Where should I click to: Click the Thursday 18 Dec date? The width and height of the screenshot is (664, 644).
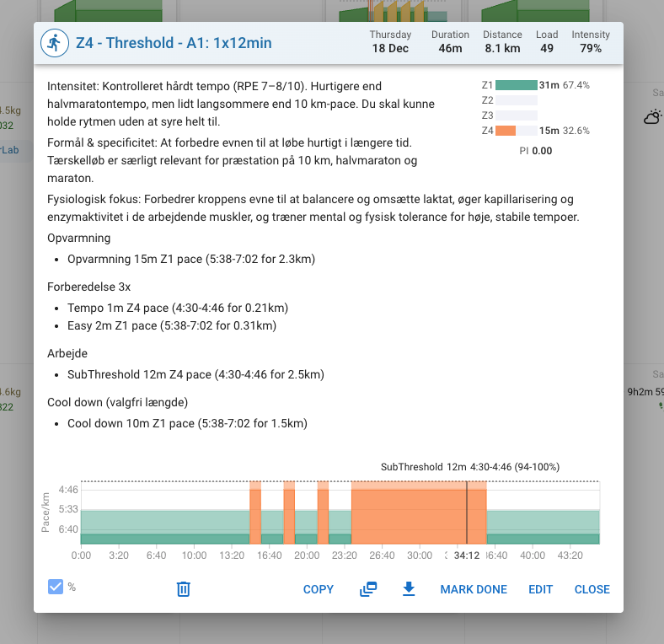(390, 42)
